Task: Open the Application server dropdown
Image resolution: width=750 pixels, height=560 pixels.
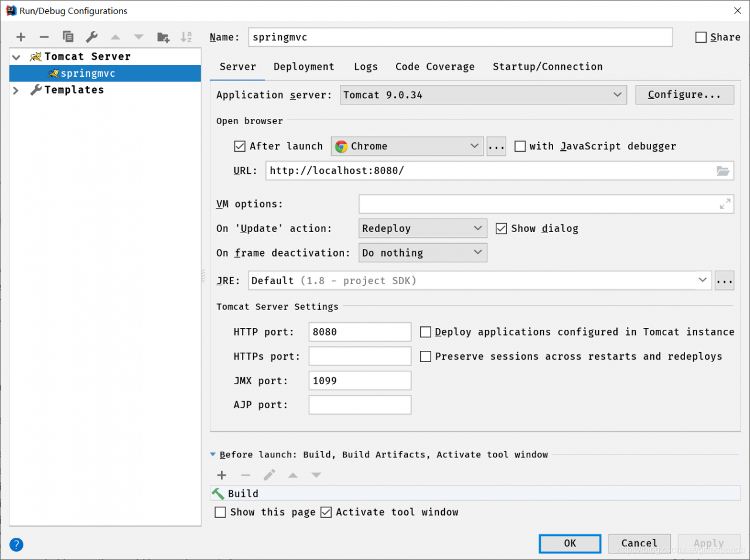Action: (483, 95)
